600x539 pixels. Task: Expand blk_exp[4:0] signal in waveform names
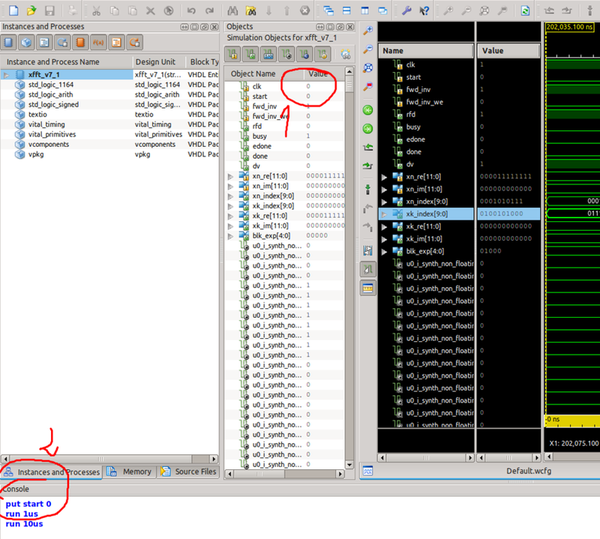point(386,252)
